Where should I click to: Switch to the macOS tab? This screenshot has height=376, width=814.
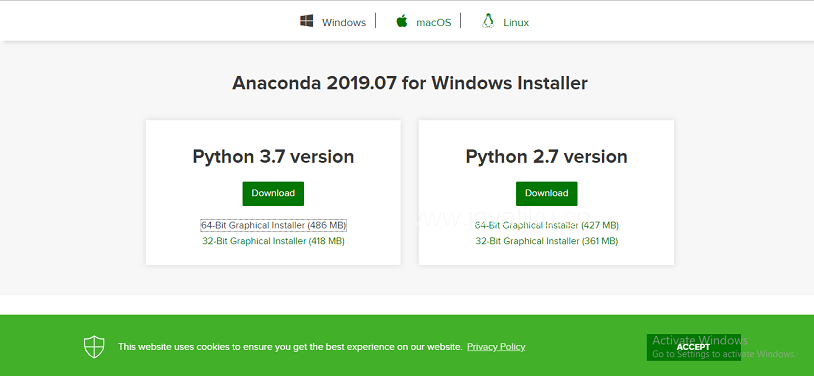pos(433,22)
